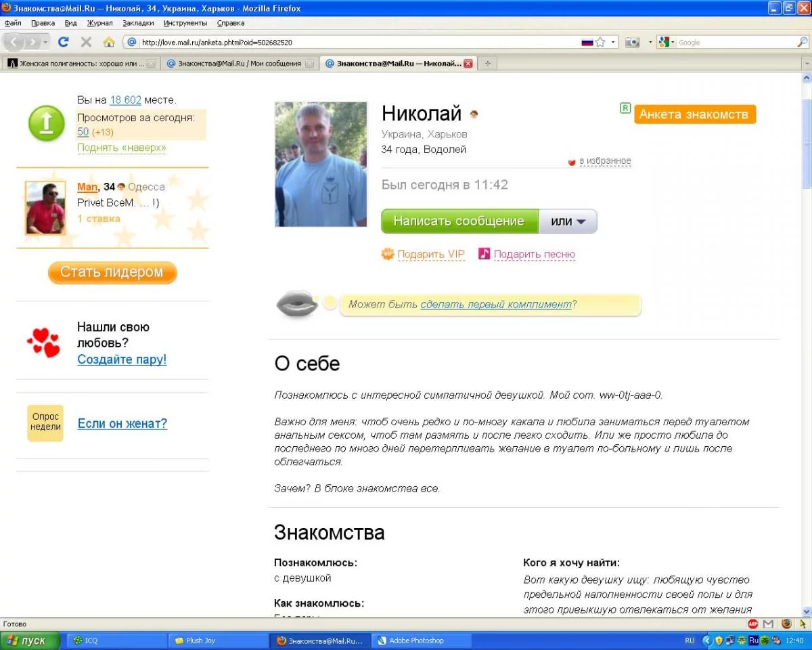
Task: Click the green R badge icon
Action: tap(625, 108)
